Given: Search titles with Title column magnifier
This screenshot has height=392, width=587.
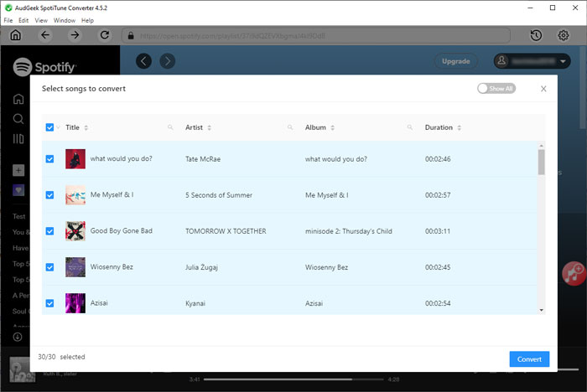Looking at the screenshot, I should pyautogui.click(x=170, y=127).
